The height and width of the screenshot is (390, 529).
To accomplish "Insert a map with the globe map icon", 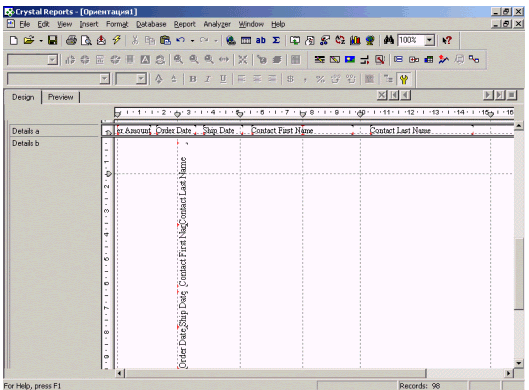I will click(370, 40).
